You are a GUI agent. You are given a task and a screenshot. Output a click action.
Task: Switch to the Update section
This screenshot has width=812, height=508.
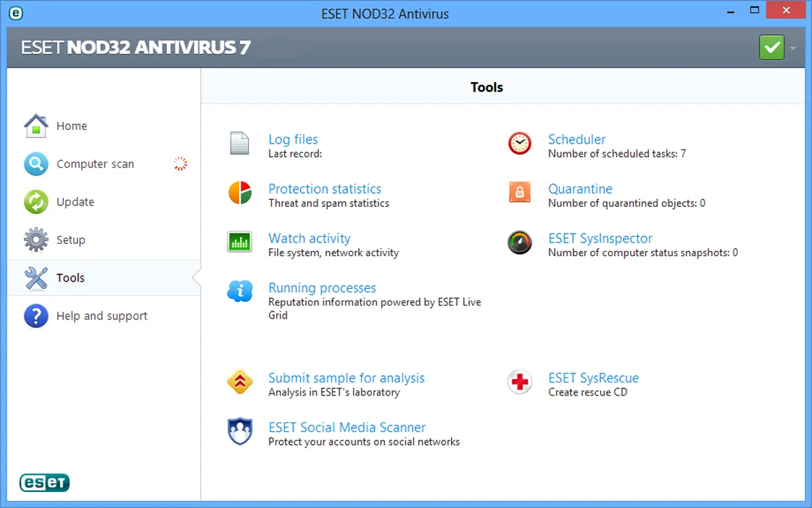(x=75, y=202)
